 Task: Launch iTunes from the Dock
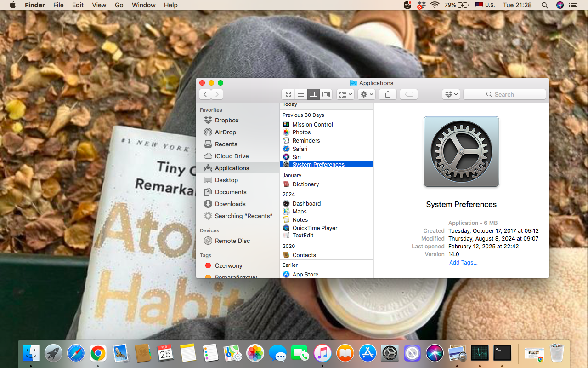tap(322, 353)
